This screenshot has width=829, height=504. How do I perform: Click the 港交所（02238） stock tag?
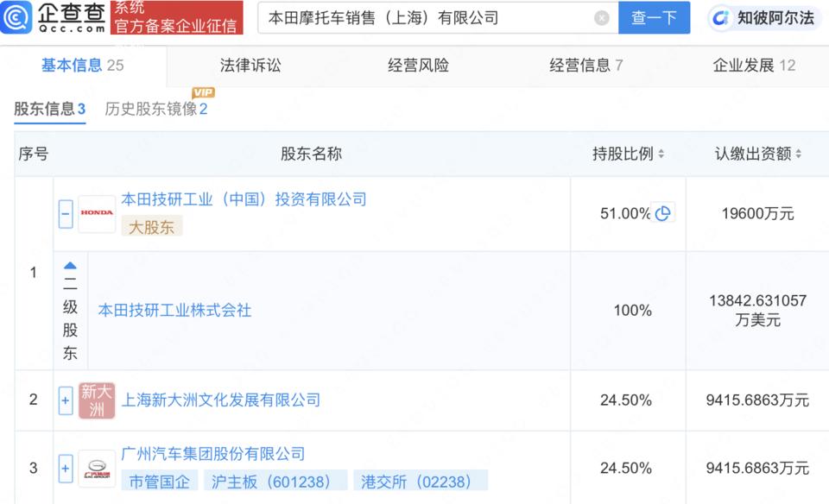[x=421, y=481]
